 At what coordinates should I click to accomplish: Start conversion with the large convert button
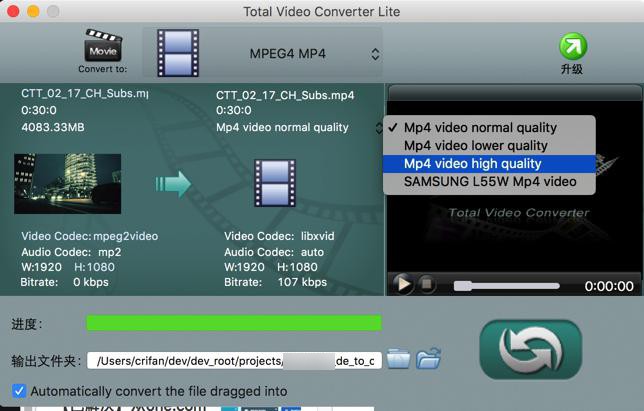click(531, 349)
